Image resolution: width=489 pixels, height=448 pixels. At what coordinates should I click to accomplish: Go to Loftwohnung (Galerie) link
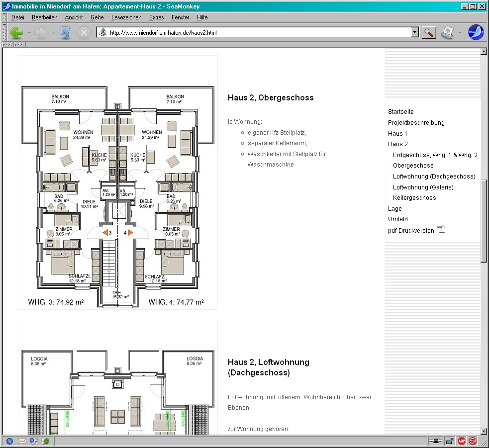tap(423, 187)
